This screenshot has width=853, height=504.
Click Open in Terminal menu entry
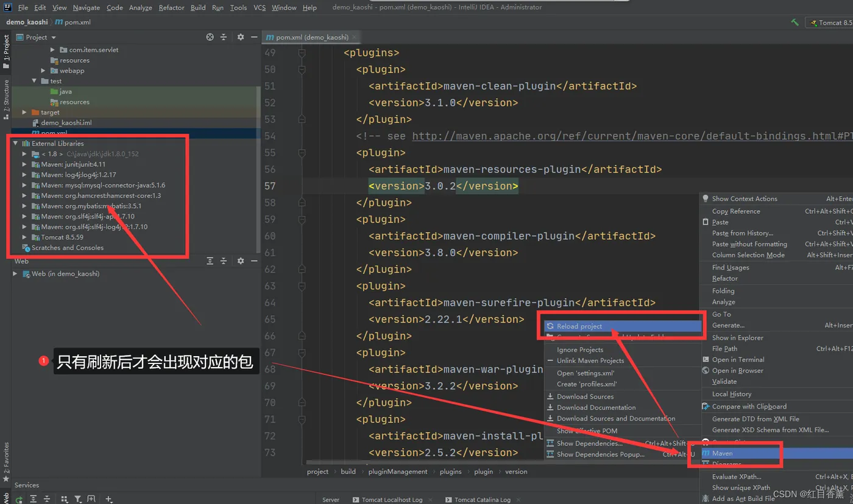click(x=738, y=359)
